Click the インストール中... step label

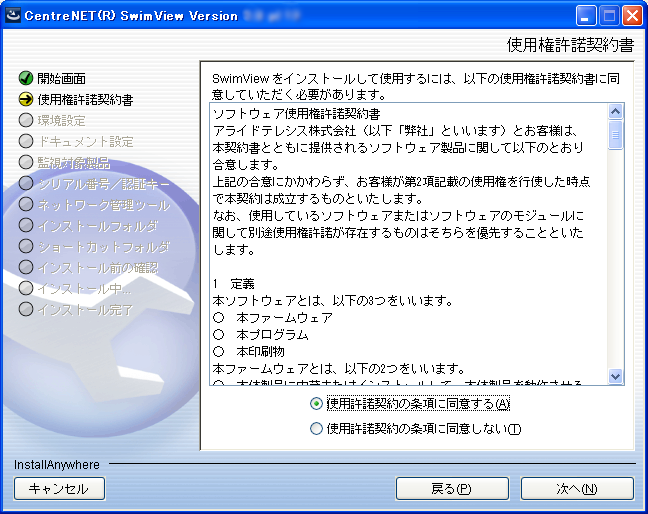tap(84, 289)
